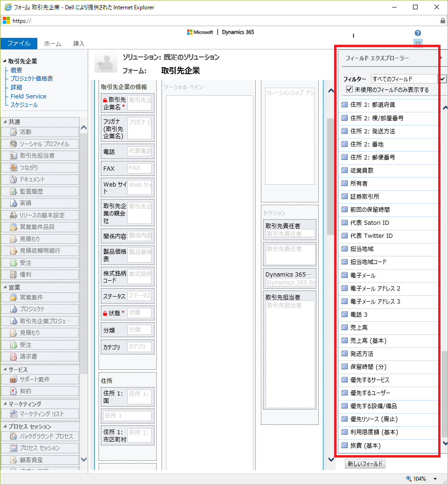The height and width of the screenshot is (485, 448).
Task: Select the 優先するサービス field
Action: pyautogui.click(x=389, y=380)
